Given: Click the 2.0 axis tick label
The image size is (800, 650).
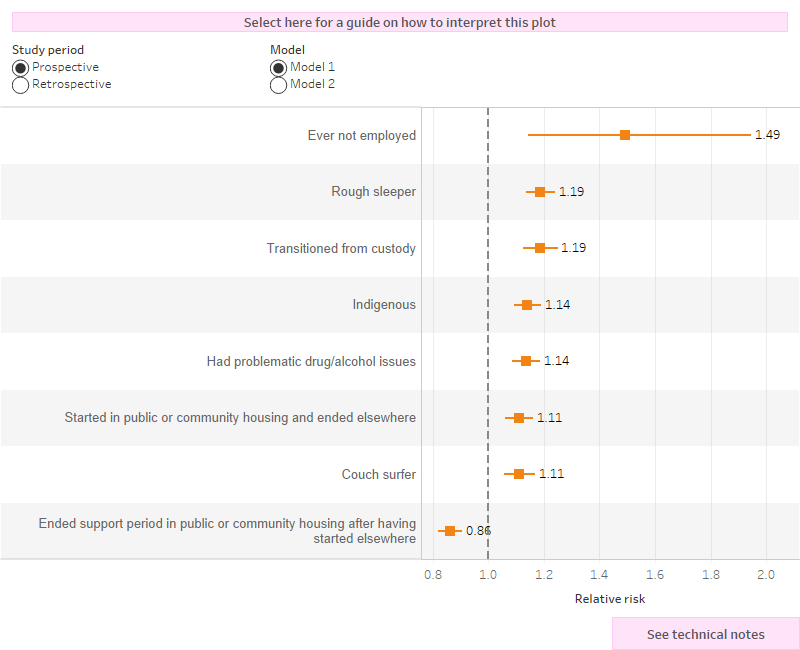Looking at the screenshot, I should point(766,574).
